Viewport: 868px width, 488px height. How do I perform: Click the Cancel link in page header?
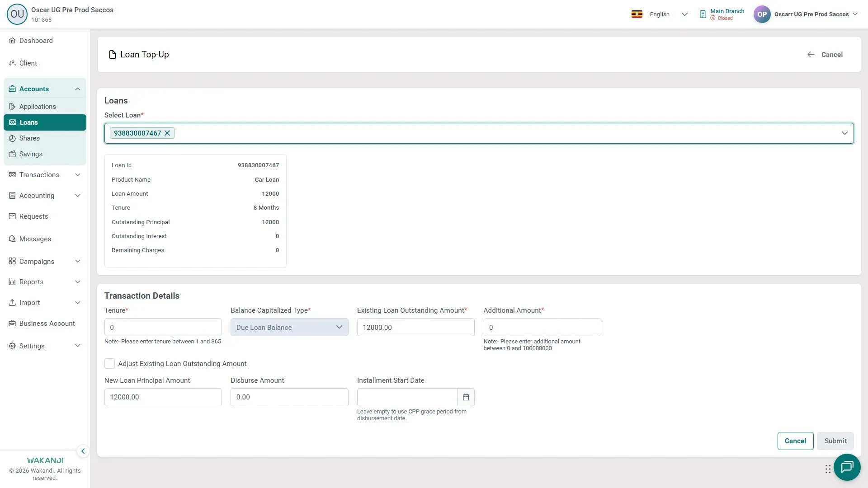click(x=825, y=55)
